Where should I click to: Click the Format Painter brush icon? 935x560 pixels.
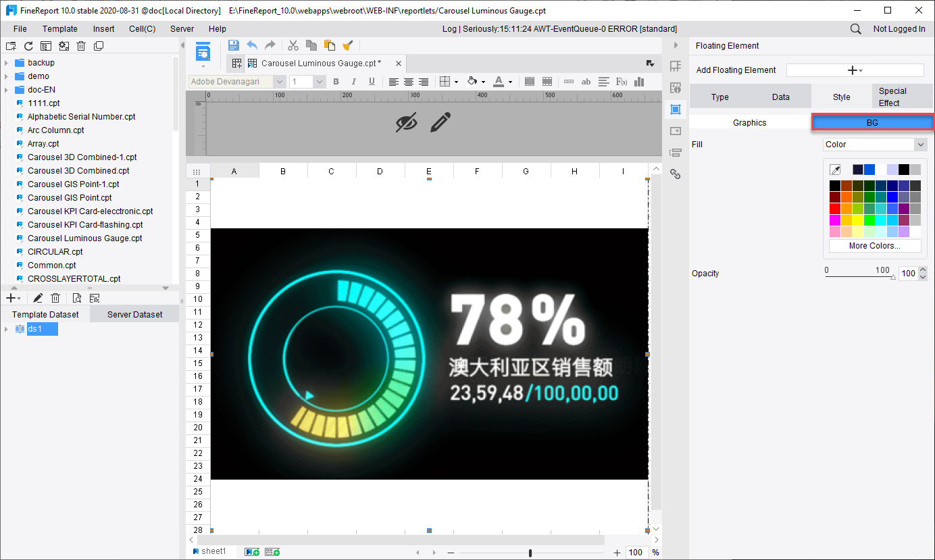click(x=348, y=45)
